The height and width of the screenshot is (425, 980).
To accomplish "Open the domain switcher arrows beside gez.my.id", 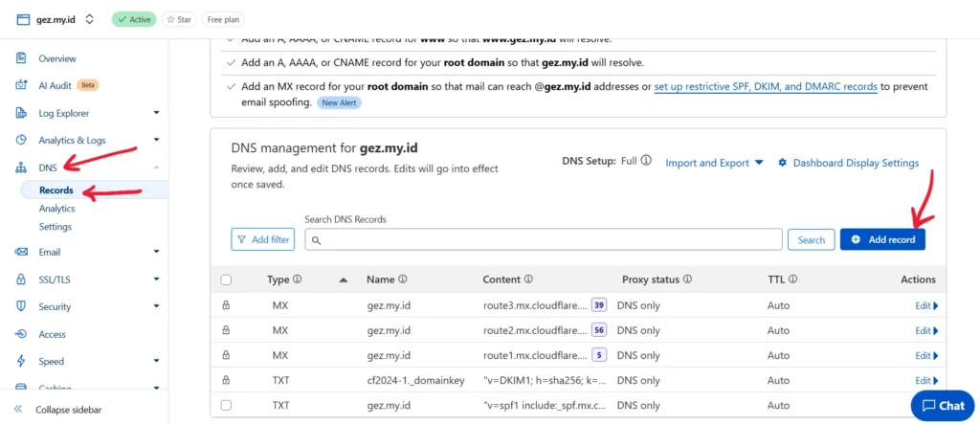I will coord(89,19).
